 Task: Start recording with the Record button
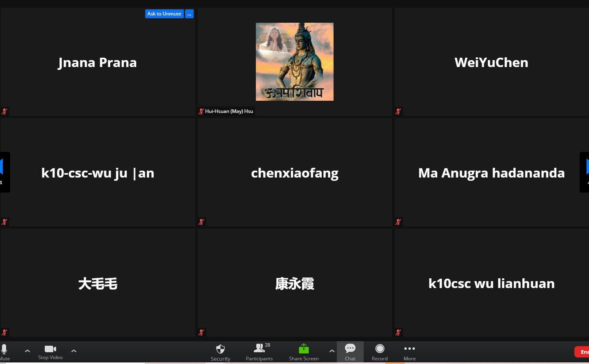pos(380,352)
